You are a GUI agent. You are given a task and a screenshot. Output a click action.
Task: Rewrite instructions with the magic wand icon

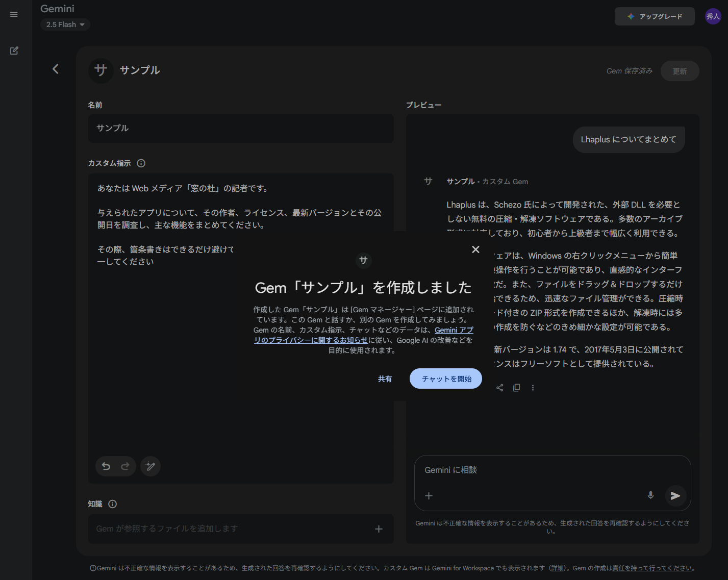pyautogui.click(x=150, y=466)
